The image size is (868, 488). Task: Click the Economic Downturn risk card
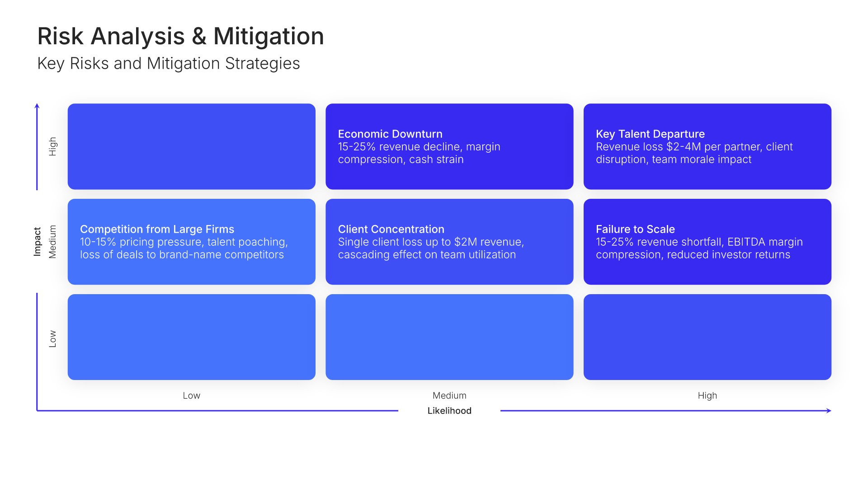click(449, 146)
